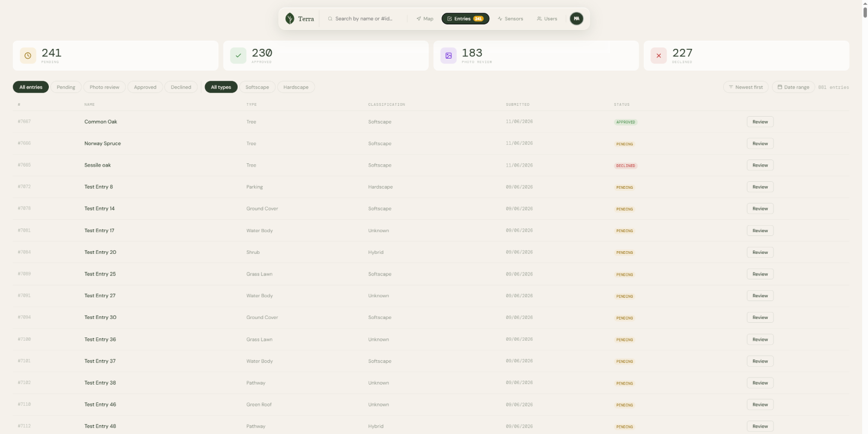Click the photo review image icon
868x434 pixels.
click(x=449, y=55)
